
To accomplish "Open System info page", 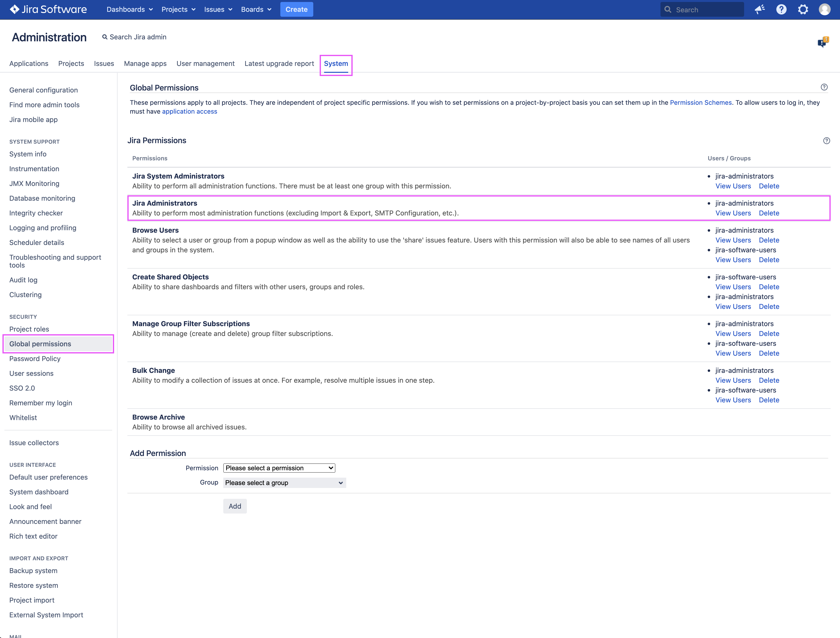I will pyautogui.click(x=28, y=154).
